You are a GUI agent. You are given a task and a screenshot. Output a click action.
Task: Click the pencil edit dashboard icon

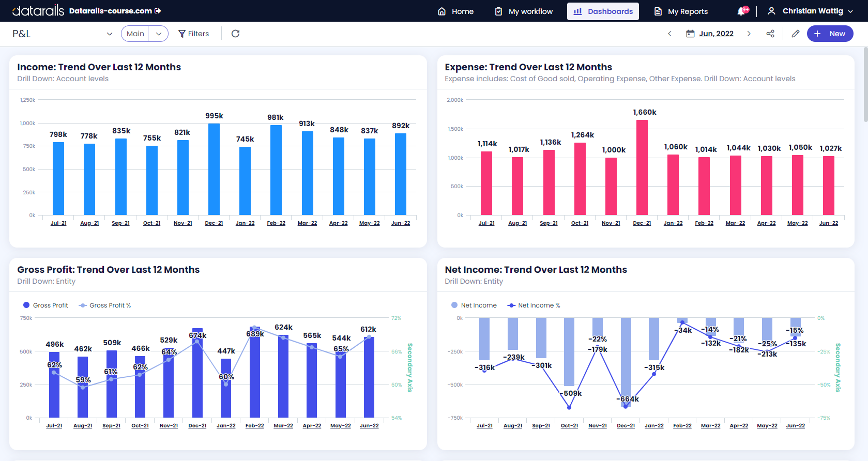click(796, 34)
